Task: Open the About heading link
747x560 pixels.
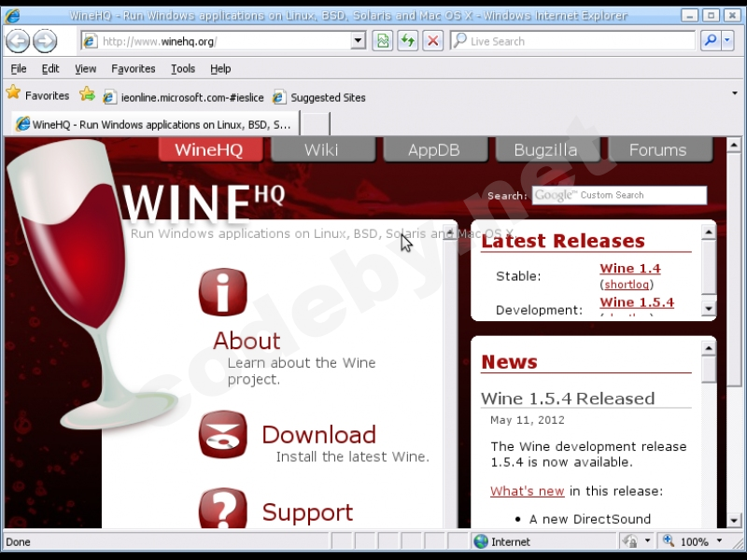Action: 247,341
